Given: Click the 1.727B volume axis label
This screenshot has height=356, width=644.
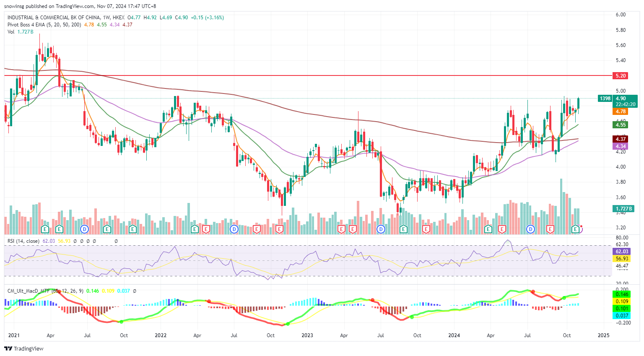Looking at the screenshot, I should point(623,208).
